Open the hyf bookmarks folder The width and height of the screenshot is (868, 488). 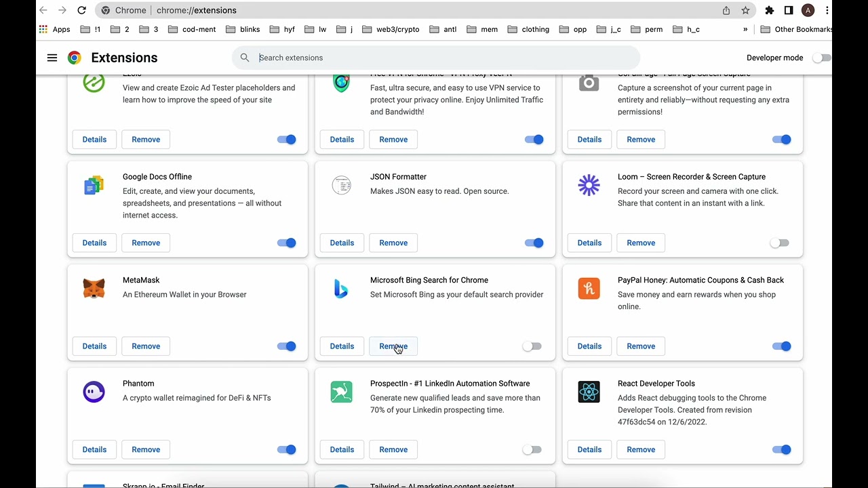click(282, 29)
